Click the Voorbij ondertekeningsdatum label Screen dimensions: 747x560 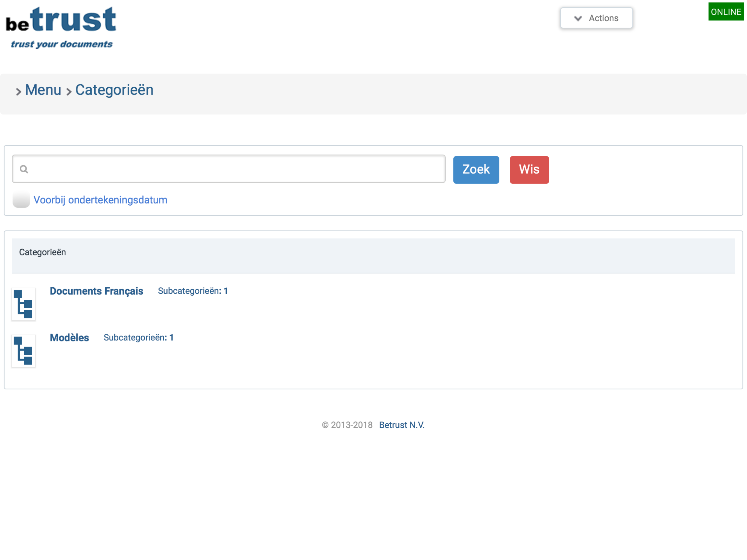click(x=100, y=200)
